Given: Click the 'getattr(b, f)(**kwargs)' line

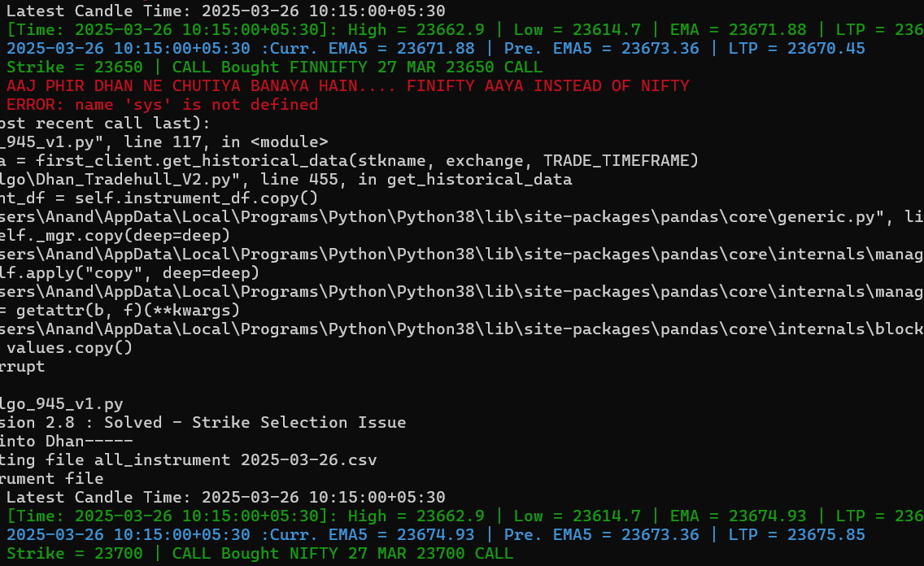Looking at the screenshot, I should click(120, 311).
